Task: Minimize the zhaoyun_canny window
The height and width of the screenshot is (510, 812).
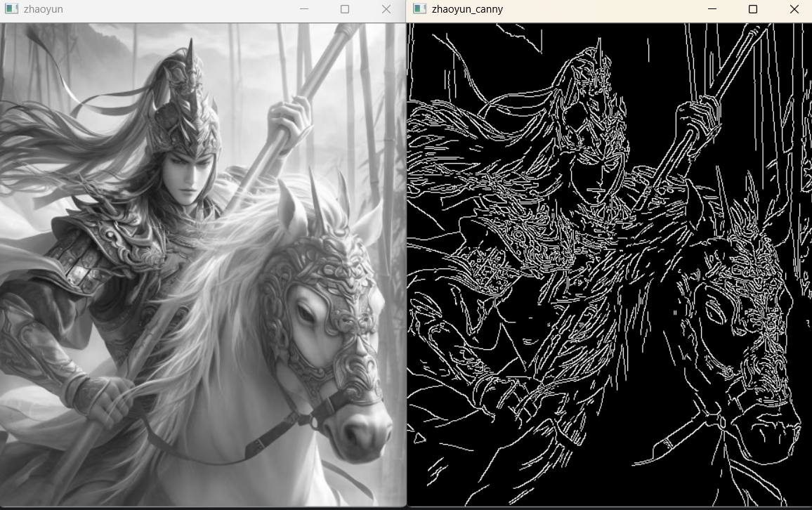Action: (x=712, y=9)
